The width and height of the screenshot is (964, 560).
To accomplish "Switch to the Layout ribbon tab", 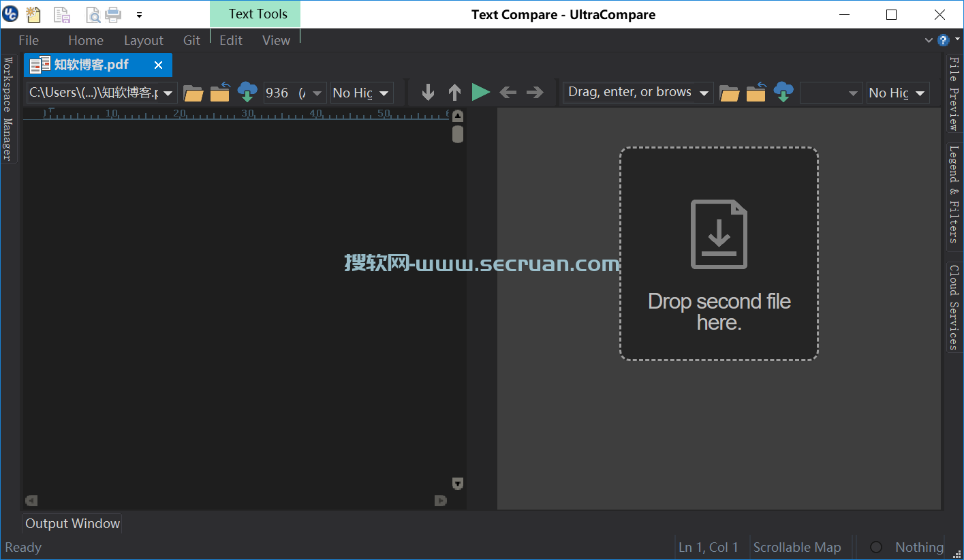I will pos(144,40).
